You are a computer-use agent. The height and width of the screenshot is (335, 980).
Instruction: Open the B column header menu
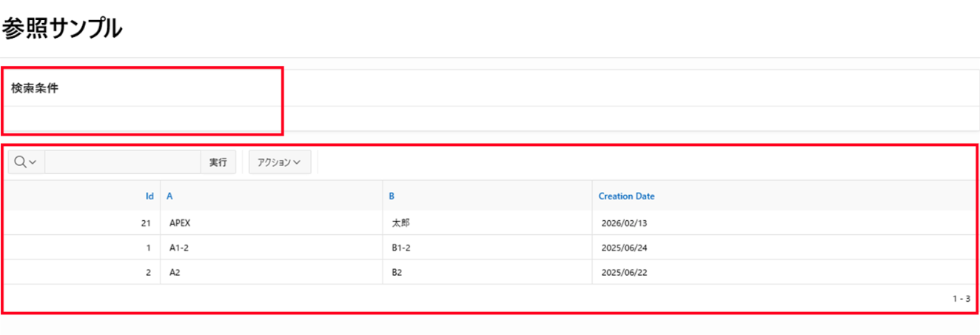[x=392, y=196]
